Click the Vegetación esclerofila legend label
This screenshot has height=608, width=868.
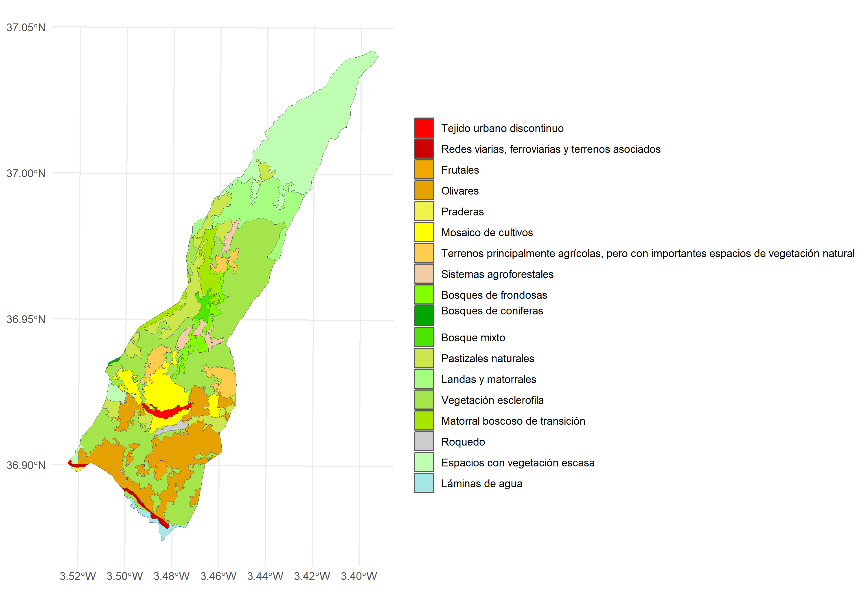point(492,400)
